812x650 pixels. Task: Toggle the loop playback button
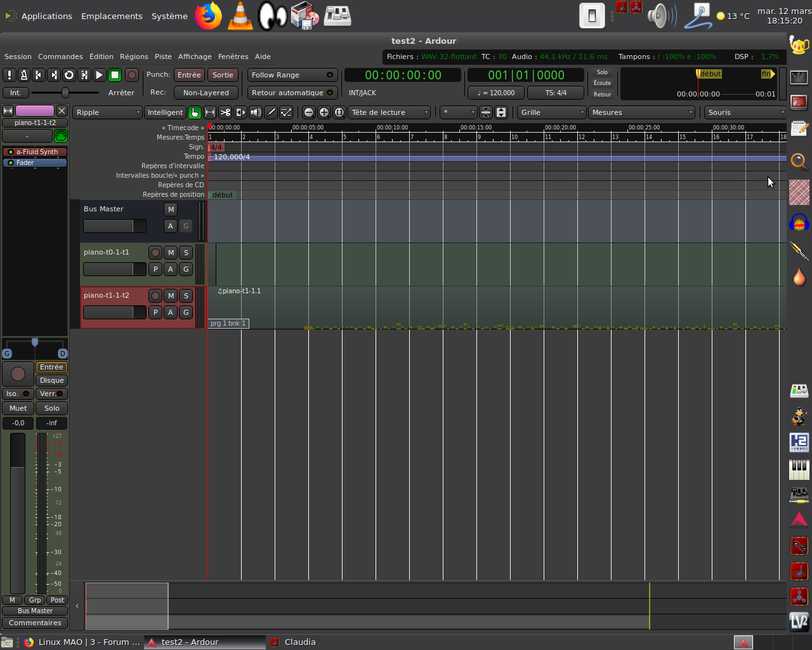point(69,75)
